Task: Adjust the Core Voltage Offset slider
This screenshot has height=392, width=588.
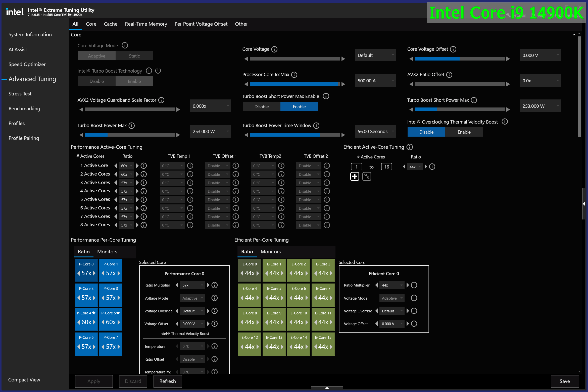Action: coord(459,59)
